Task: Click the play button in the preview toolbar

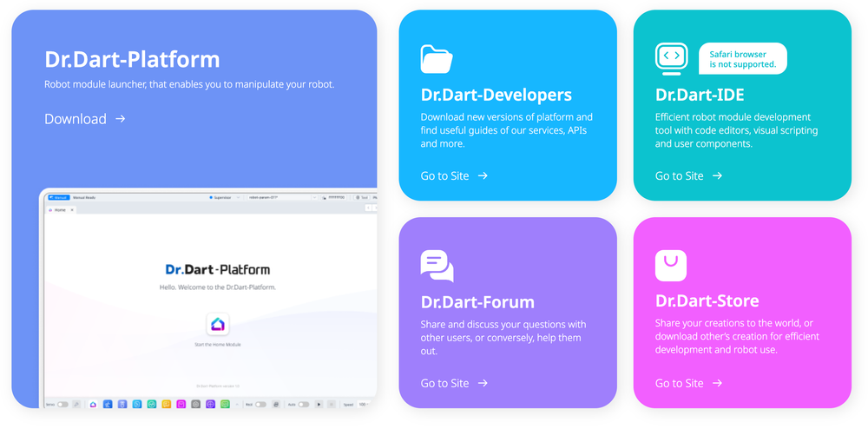Action: click(319, 405)
